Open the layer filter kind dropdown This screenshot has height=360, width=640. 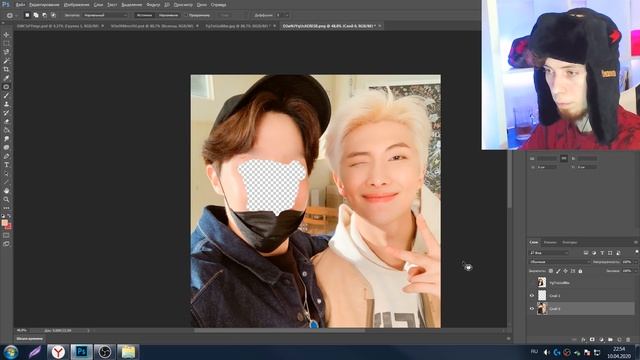pyautogui.click(x=549, y=253)
